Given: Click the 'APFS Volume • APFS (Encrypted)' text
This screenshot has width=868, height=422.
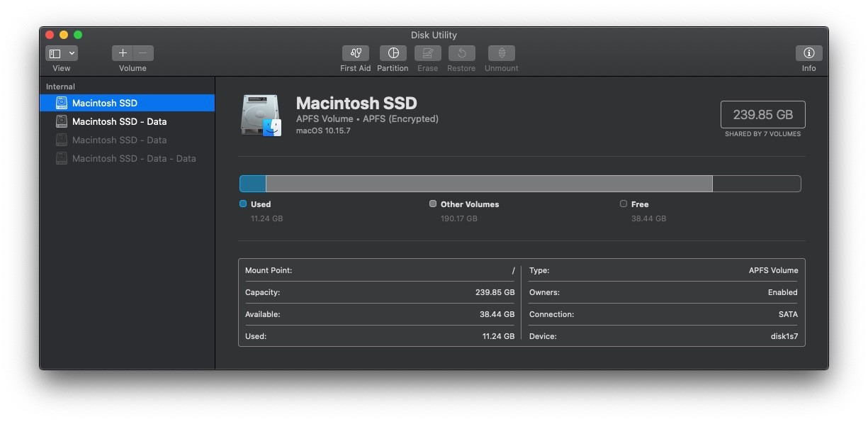Looking at the screenshot, I should 367,119.
